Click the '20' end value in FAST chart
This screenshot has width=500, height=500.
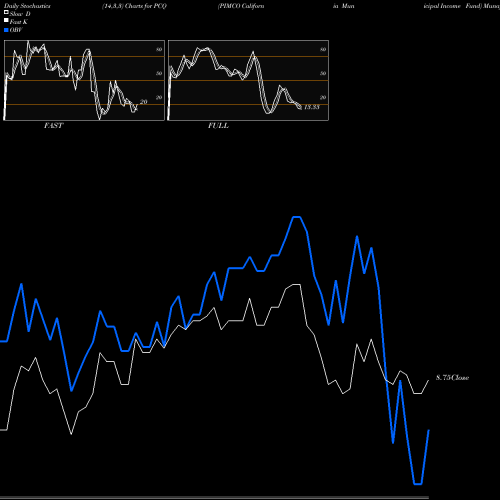(x=143, y=102)
